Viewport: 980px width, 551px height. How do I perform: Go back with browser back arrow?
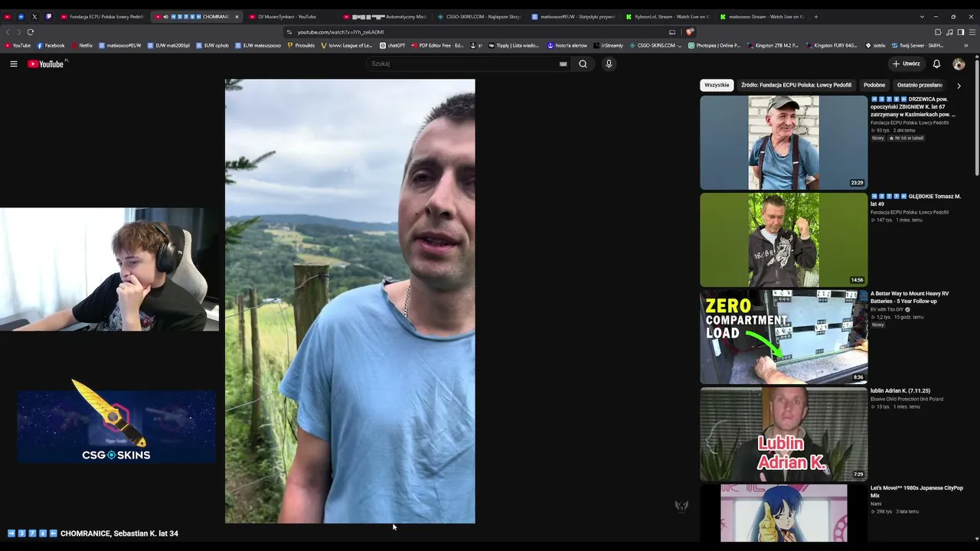click(x=8, y=32)
